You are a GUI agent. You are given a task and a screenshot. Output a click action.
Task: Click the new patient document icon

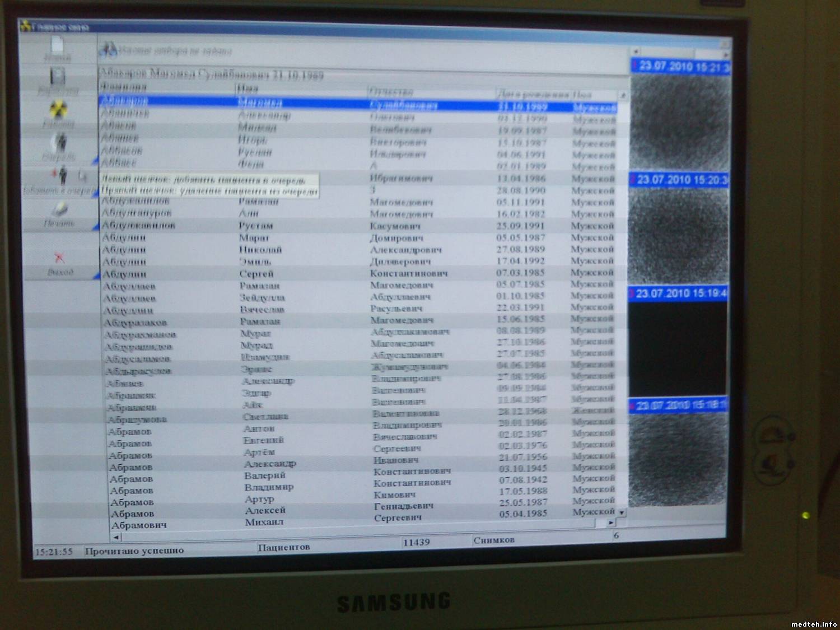point(57,45)
